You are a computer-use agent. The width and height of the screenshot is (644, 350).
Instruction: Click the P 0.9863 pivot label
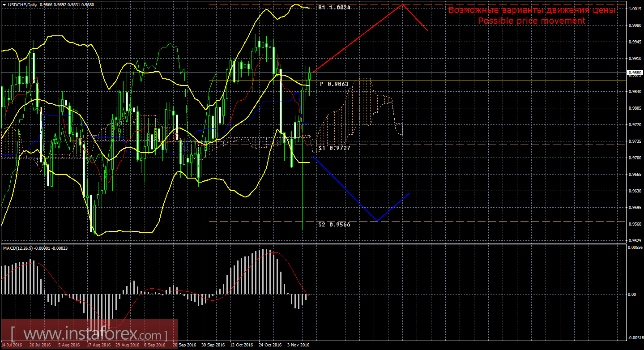(x=334, y=84)
